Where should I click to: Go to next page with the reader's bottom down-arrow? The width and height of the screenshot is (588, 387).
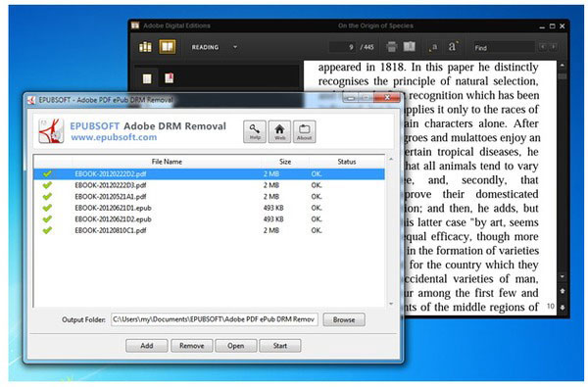pos(563,308)
